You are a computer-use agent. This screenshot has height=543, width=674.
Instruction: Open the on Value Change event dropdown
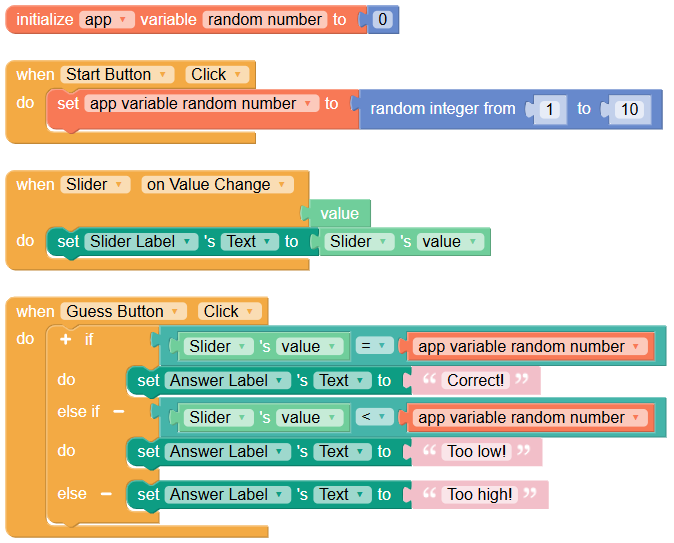[x=218, y=184]
